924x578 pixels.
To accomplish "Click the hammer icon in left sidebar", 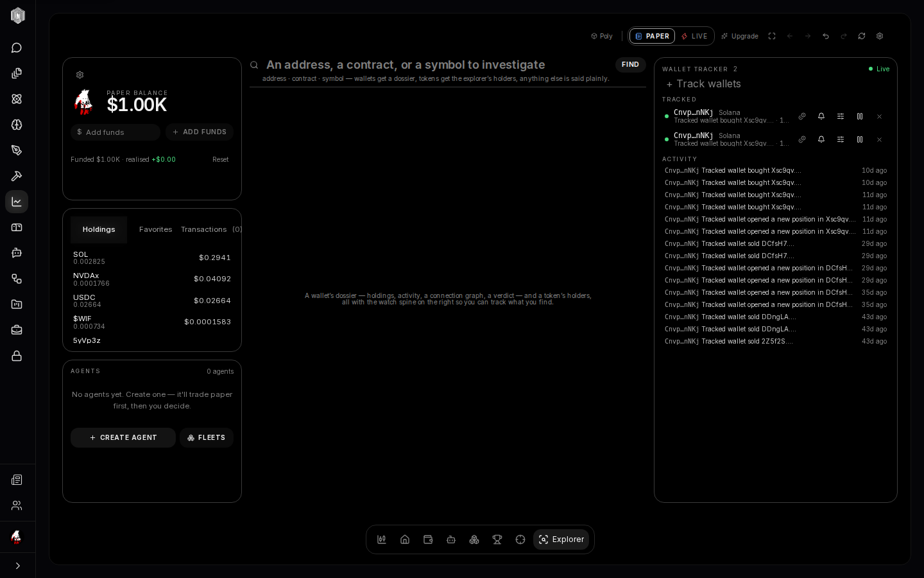I will 17,176.
